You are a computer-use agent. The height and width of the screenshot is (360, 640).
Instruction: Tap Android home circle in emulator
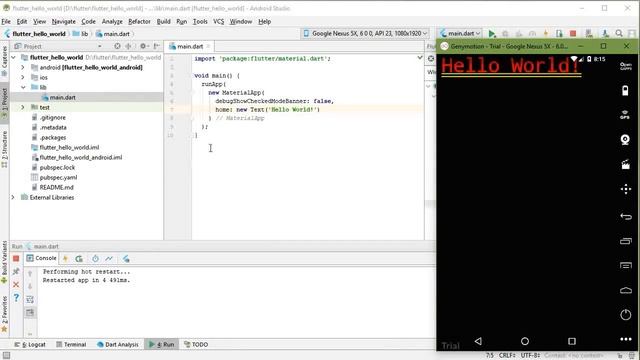(x=525, y=341)
